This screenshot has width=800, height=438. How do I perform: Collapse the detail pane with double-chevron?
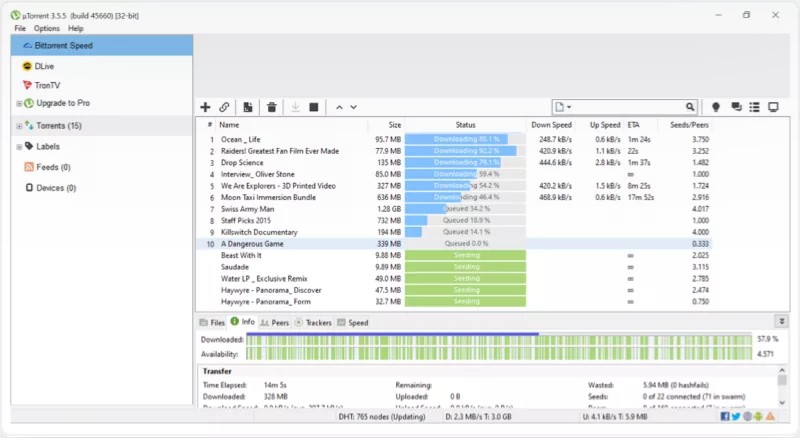coord(781,321)
